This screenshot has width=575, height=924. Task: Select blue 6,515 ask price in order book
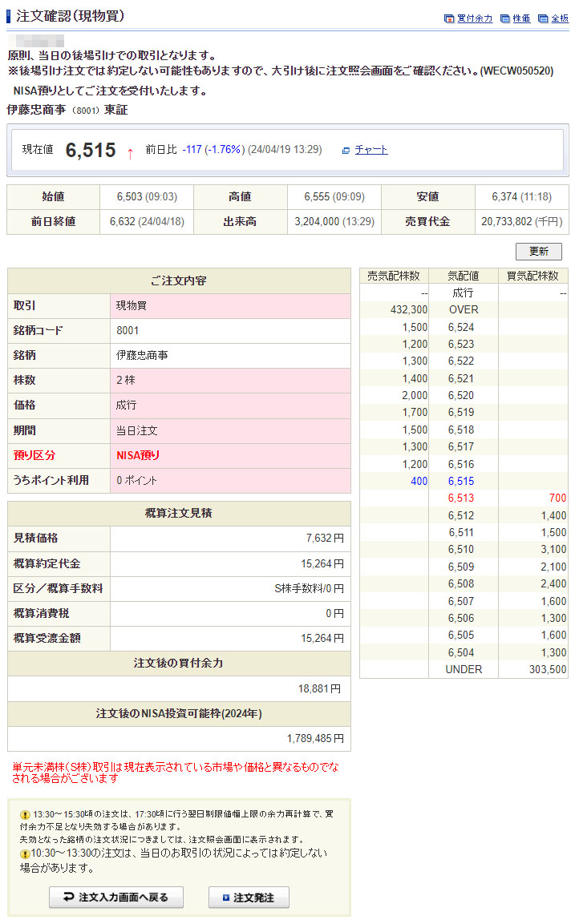(x=461, y=481)
